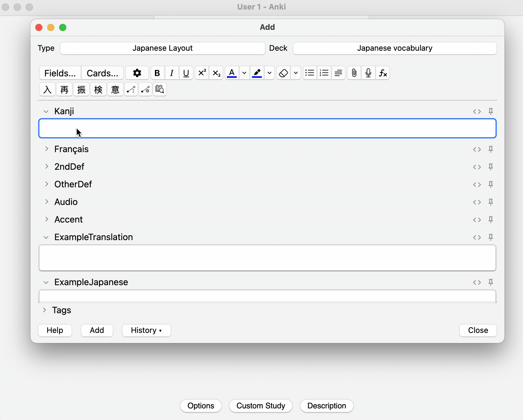This screenshot has height=420, width=523.
Task: Change note type Japanese Layout
Action: pos(163,48)
